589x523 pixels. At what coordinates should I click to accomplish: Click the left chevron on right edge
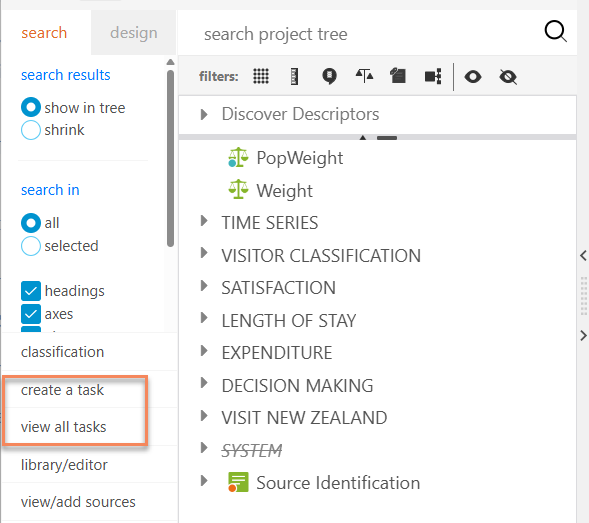point(583,255)
